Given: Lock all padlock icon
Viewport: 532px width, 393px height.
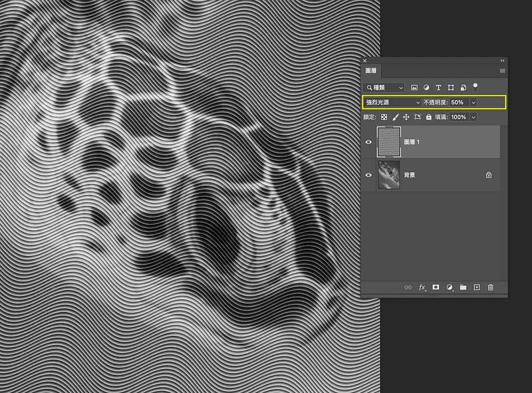Looking at the screenshot, I should 429,117.
